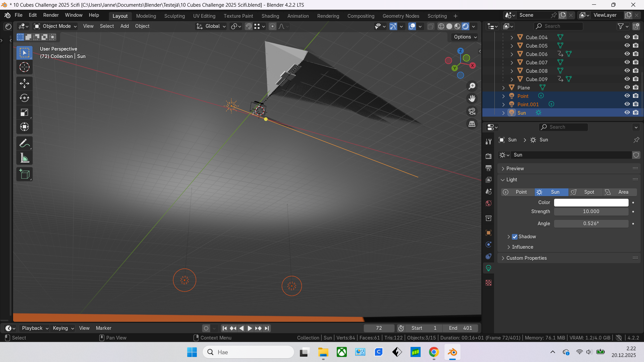Viewport: 644px width, 362px height.
Task: Open the Playback popover in timeline
Action: [x=35, y=328]
